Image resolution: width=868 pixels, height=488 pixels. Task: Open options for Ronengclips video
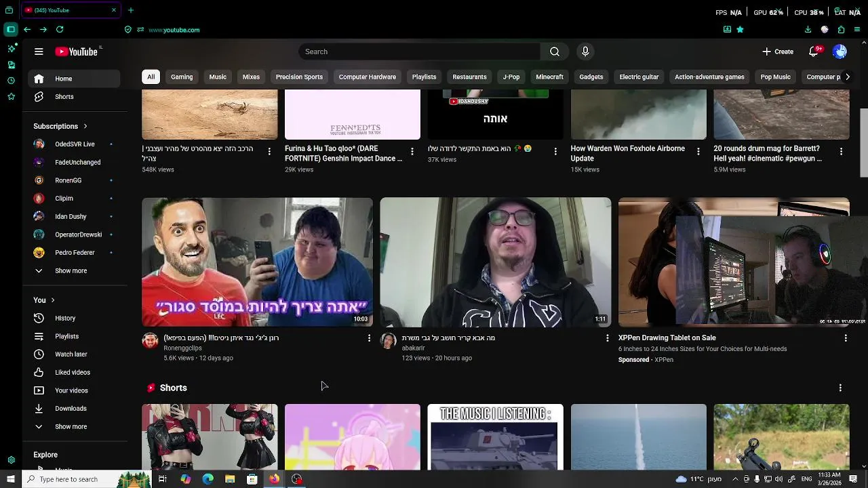pos(369,338)
